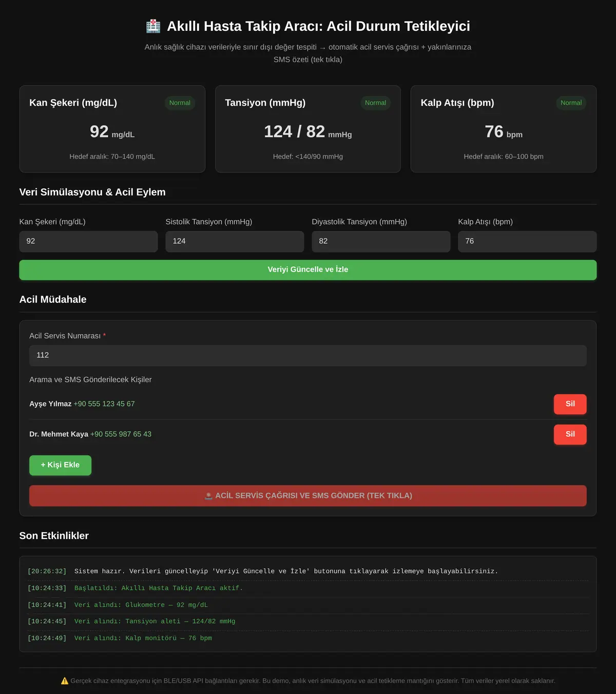Image resolution: width=616 pixels, height=694 pixels.
Task: Click the Tansiyon aleti — 124/82 mmHg log entry
Action: point(308,622)
